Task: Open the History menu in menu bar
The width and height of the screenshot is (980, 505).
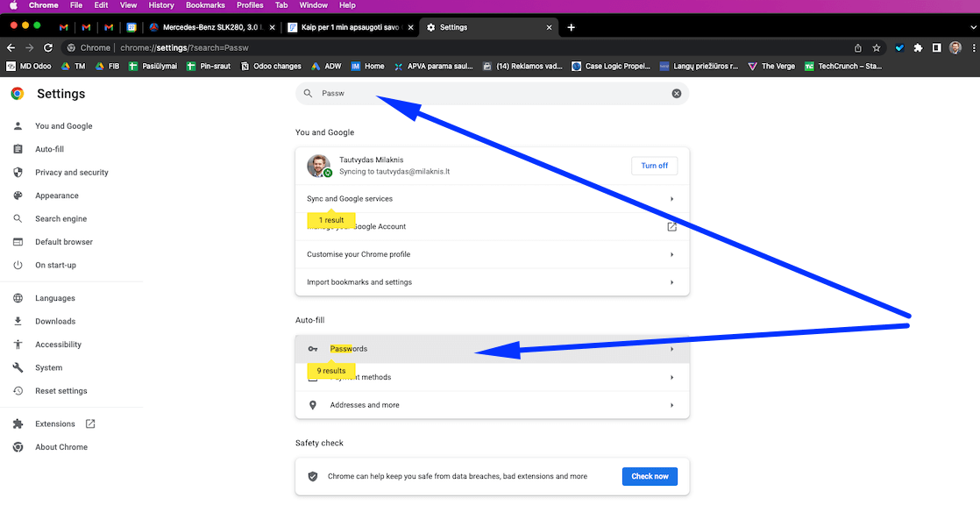Action: pyautogui.click(x=161, y=5)
